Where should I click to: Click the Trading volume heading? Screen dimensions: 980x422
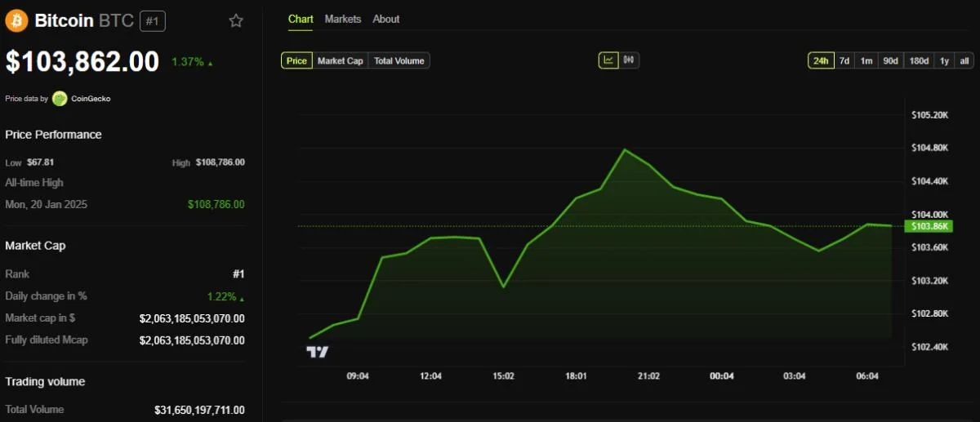(x=46, y=382)
